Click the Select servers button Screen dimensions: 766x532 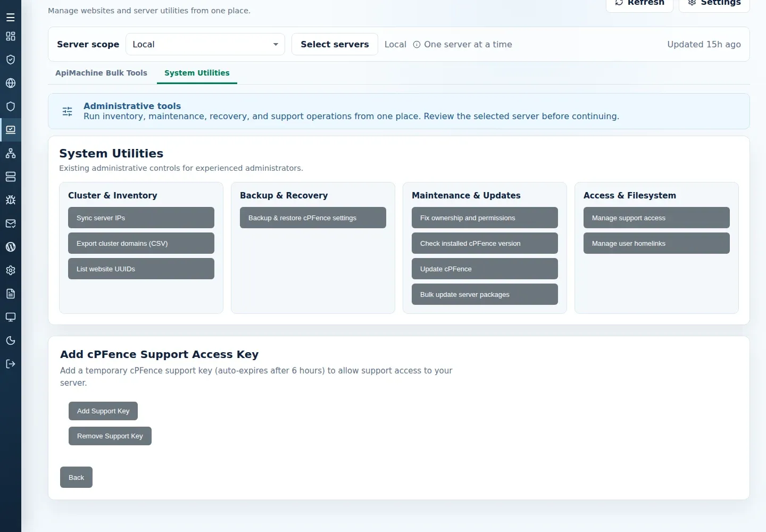click(x=335, y=44)
